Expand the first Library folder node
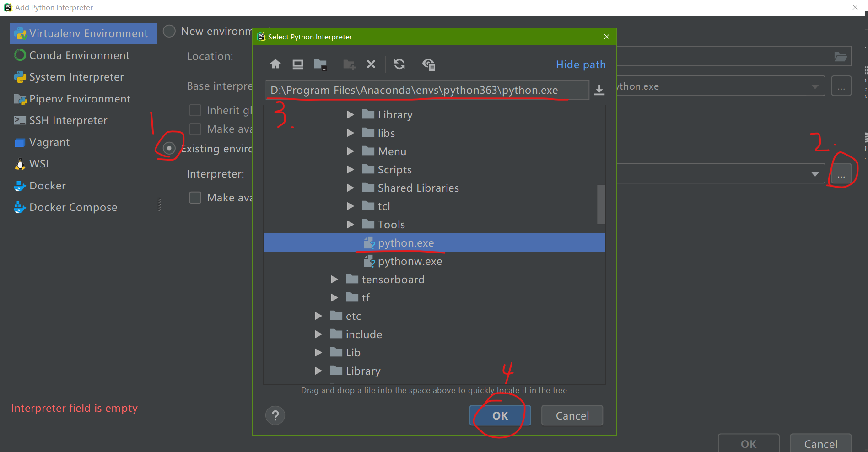 pos(350,115)
